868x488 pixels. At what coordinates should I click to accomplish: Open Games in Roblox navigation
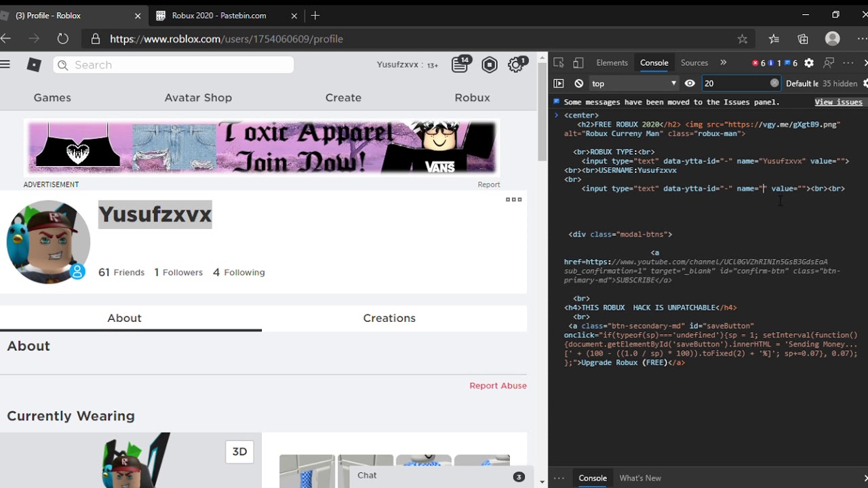point(52,98)
